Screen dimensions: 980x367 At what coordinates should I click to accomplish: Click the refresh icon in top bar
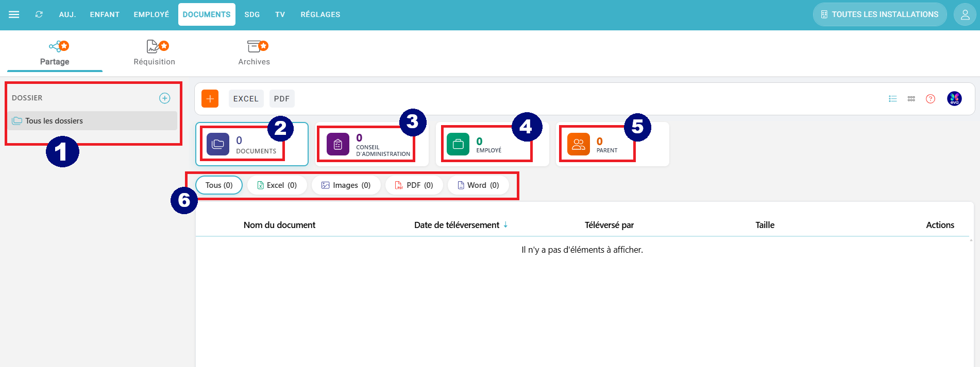(x=39, y=14)
